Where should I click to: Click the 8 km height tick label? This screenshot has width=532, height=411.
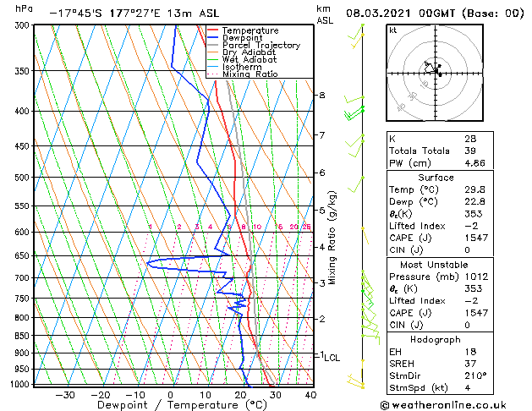(x=322, y=96)
